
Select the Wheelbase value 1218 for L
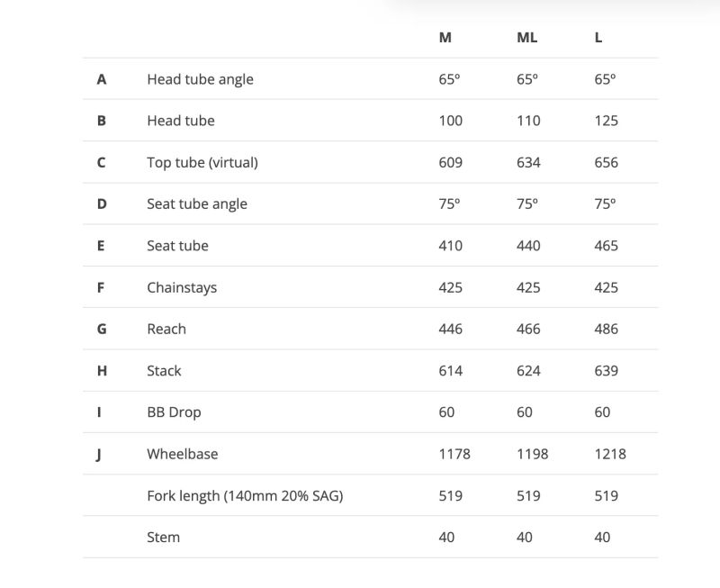pos(610,454)
